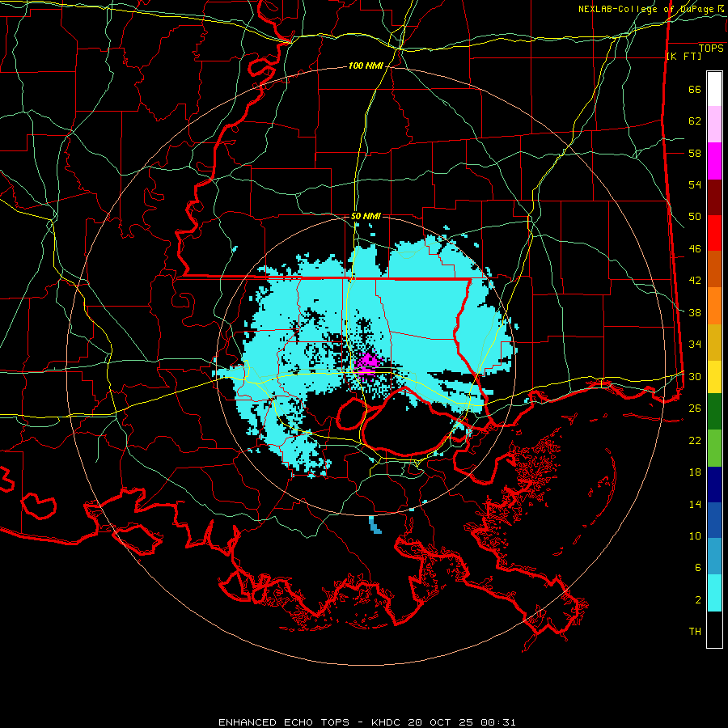The width and height of the screenshot is (728, 728).
Task: Click the dark green legend swatch
Action: pos(714,412)
